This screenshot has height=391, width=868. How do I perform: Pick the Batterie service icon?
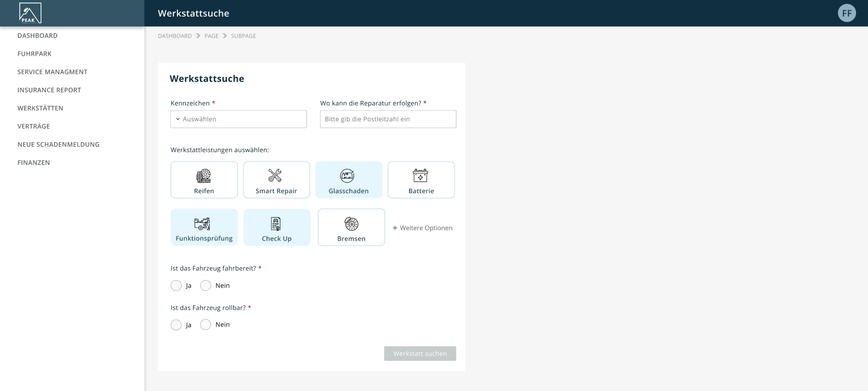coord(420,175)
